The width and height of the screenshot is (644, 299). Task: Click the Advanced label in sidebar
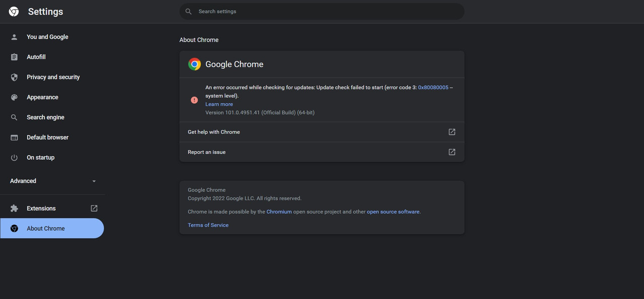tap(23, 181)
